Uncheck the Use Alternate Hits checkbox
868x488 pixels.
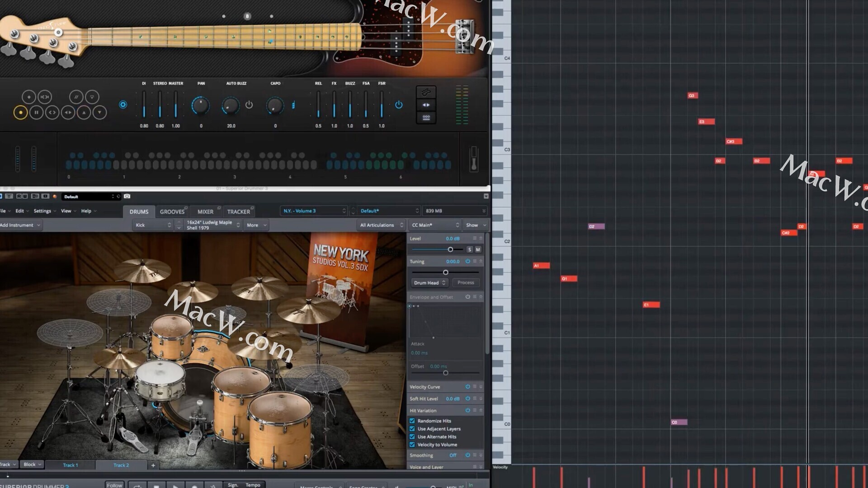tap(412, 436)
